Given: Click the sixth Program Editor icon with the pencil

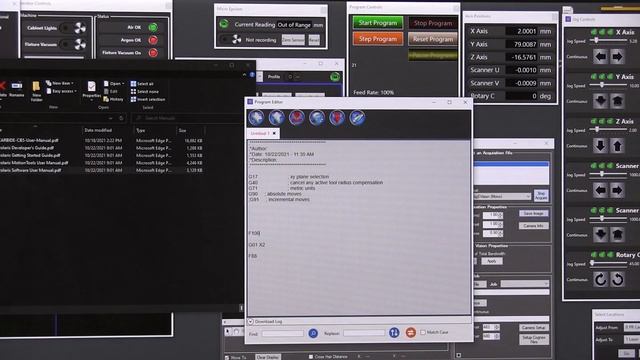Looking at the screenshot, I should (x=357, y=118).
